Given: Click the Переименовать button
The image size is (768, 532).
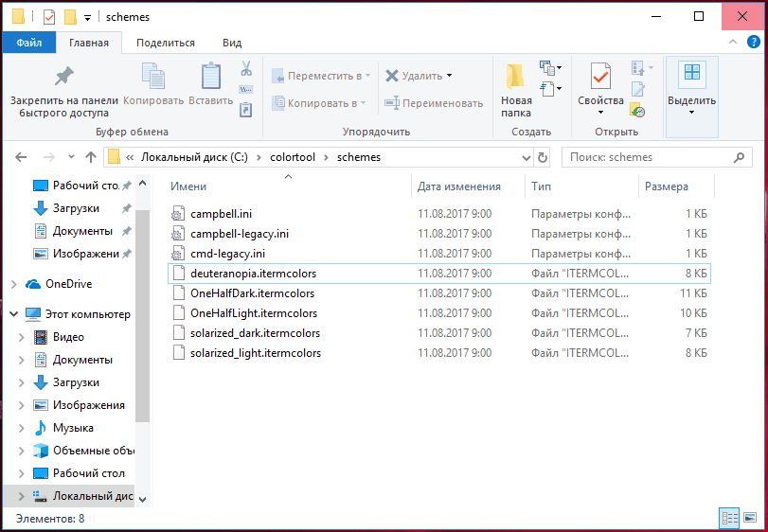Looking at the screenshot, I should [x=434, y=103].
